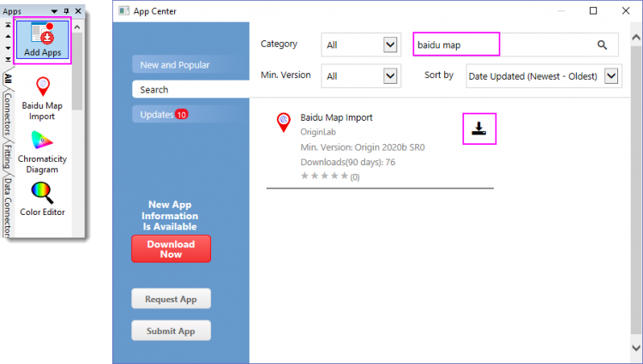This screenshot has width=643, height=364.
Task: Open Add Apps in the Apps panel
Action: [x=42, y=39]
